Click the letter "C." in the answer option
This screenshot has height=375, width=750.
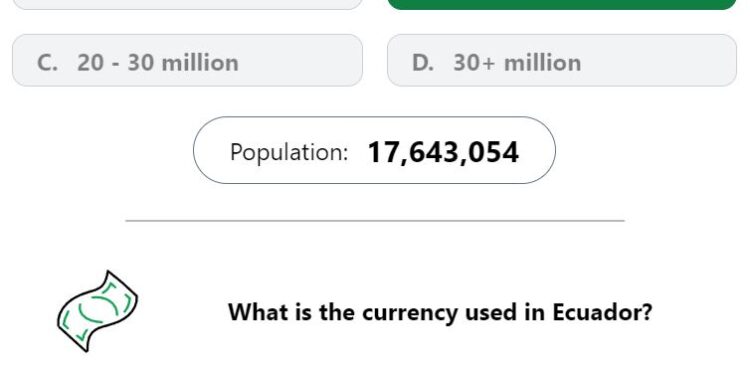(x=47, y=63)
